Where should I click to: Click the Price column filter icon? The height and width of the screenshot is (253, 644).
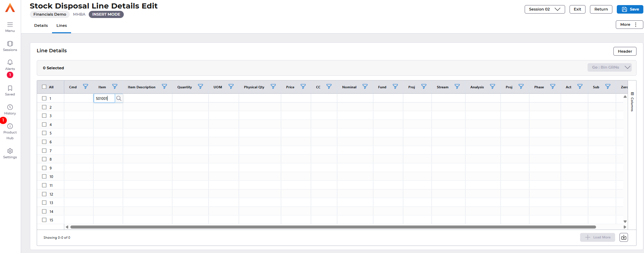point(303,87)
